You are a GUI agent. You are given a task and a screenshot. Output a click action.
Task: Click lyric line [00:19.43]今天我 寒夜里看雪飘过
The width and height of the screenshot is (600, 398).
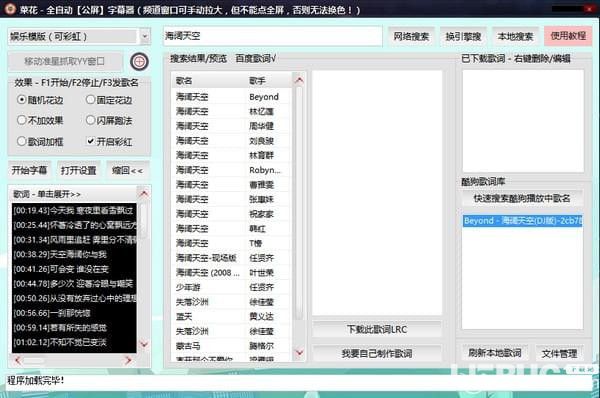tap(73, 210)
